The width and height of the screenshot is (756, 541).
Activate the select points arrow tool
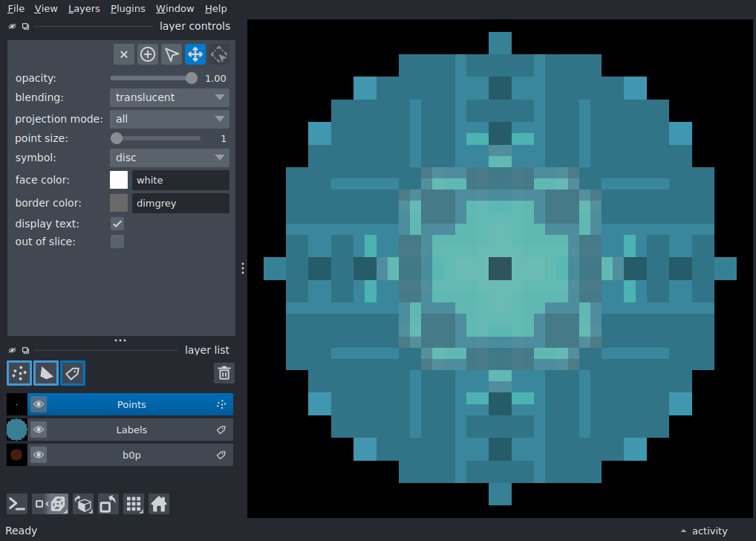click(171, 54)
